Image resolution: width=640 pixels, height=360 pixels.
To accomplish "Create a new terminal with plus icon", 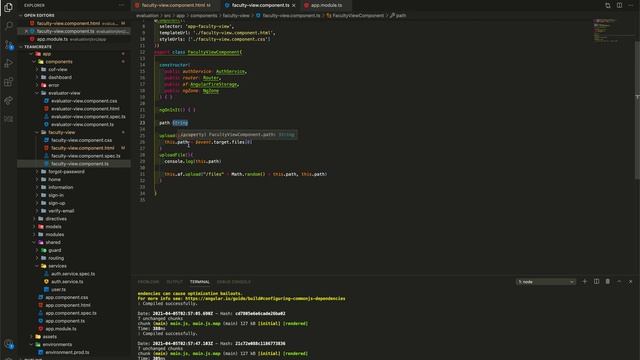I will 584,282.
